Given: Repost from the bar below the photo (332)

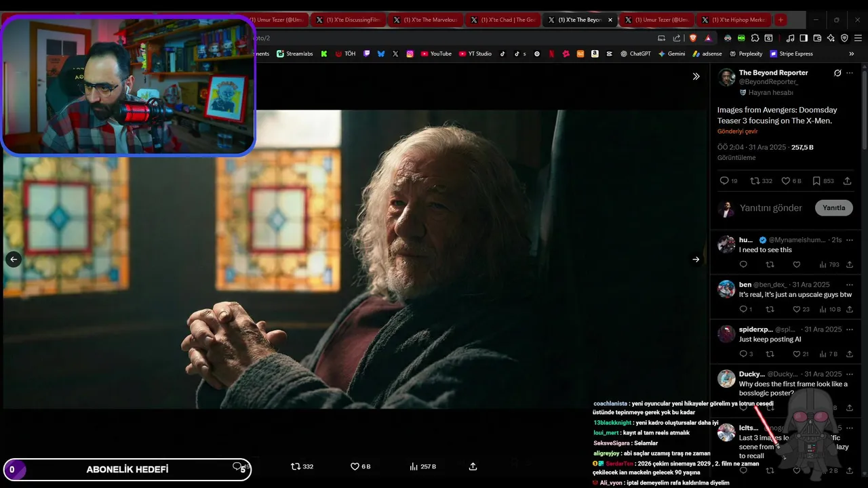Looking at the screenshot, I should click(302, 466).
